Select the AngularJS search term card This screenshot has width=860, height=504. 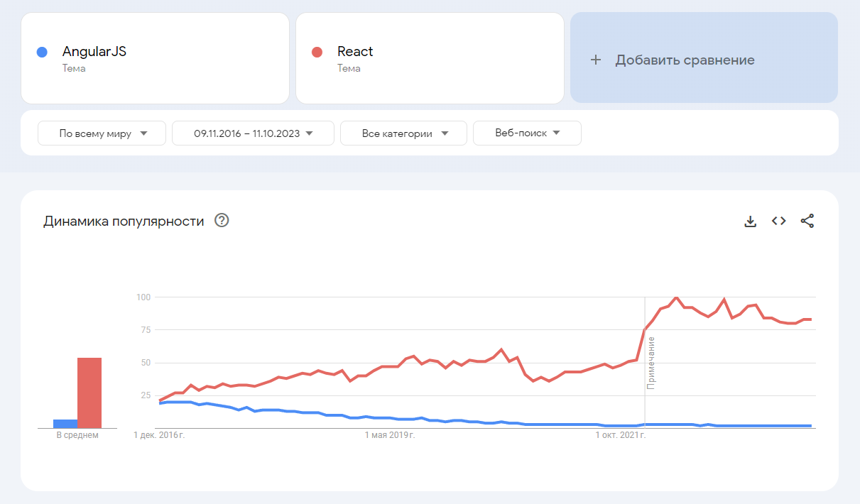click(x=155, y=58)
